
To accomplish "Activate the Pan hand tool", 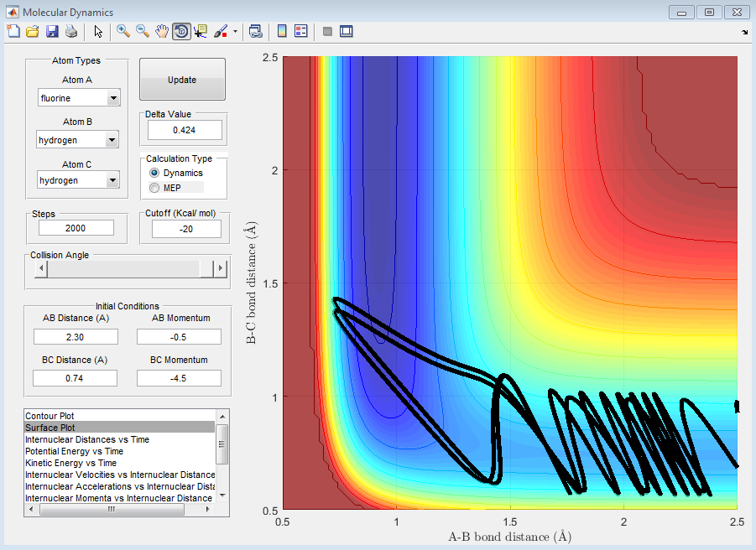I will coord(162,32).
